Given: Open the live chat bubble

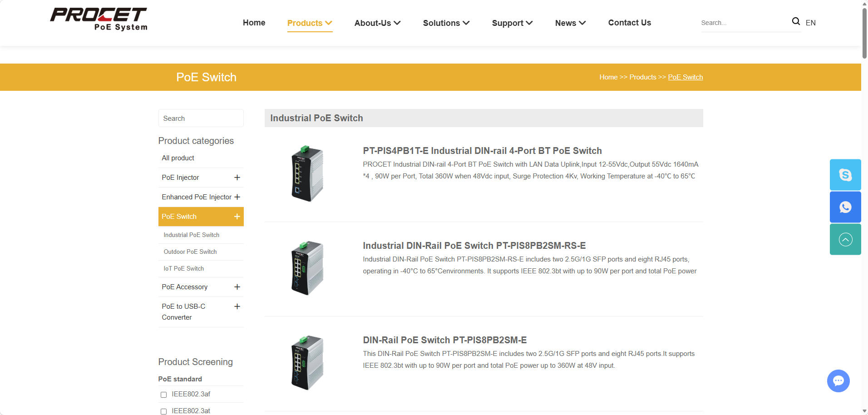Looking at the screenshot, I should tap(838, 381).
